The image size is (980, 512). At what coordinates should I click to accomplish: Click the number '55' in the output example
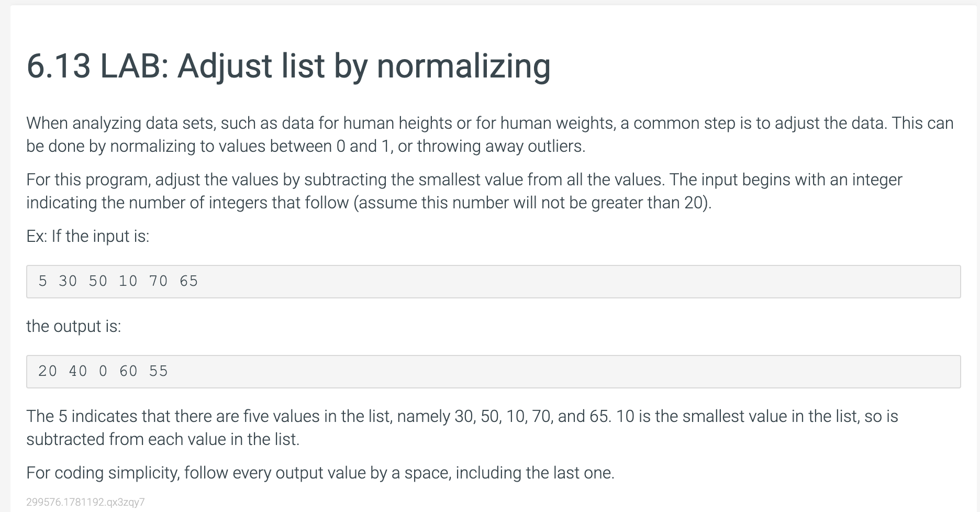coord(159,371)
